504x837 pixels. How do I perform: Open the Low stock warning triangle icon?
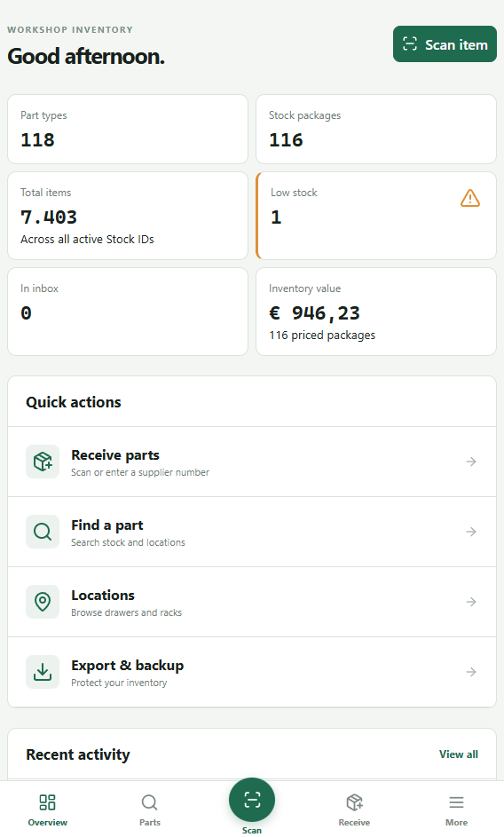tap(469, 198)
